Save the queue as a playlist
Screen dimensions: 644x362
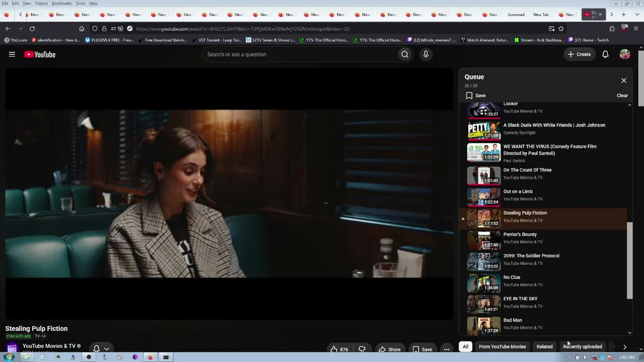click(x=475, y=96)
